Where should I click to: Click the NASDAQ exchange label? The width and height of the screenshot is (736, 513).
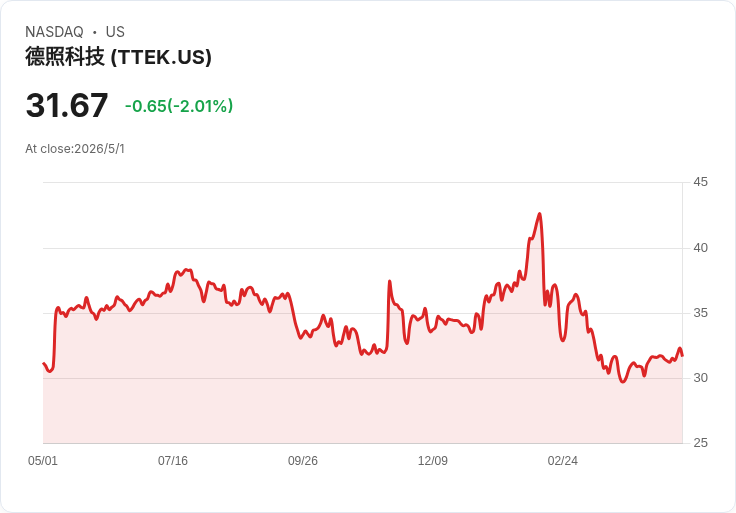point(54,32)
